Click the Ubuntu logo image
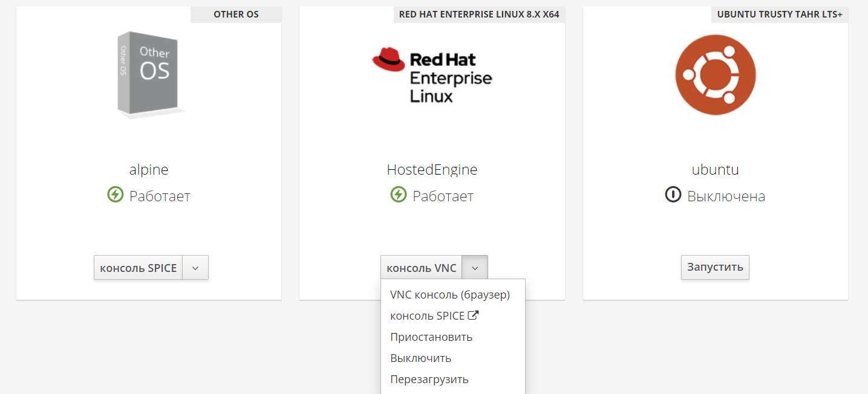The height and width of the screenshot is (394, 868). pyautogui.click(x=716, y=75)
